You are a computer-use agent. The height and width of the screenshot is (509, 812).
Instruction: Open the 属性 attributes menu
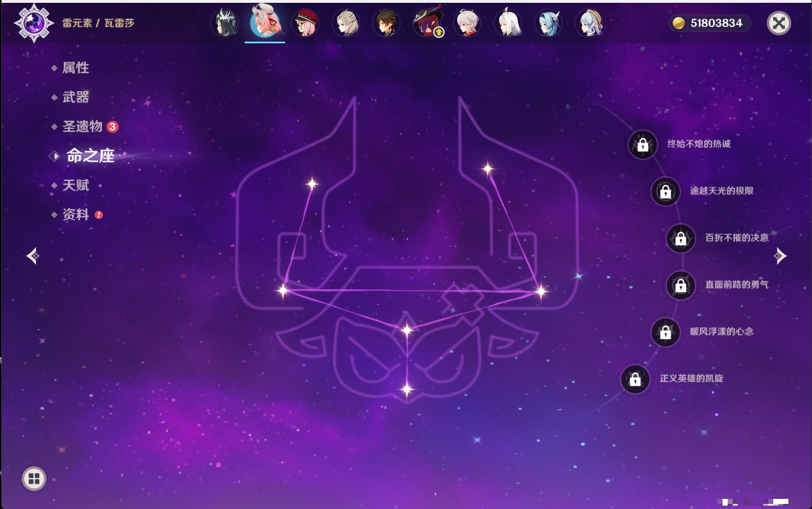point(75,68)
